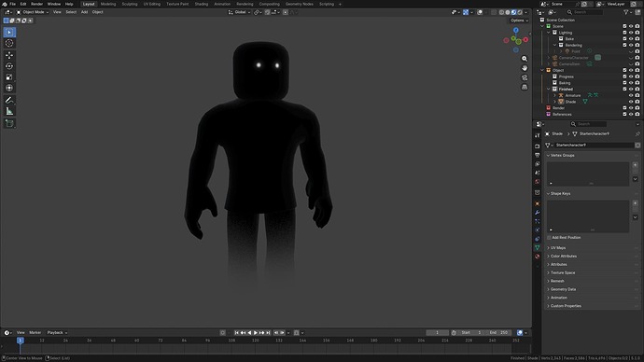Switch perspective/orthographic grid icon in viewport
Screen dimensions: 644x362
525,87
